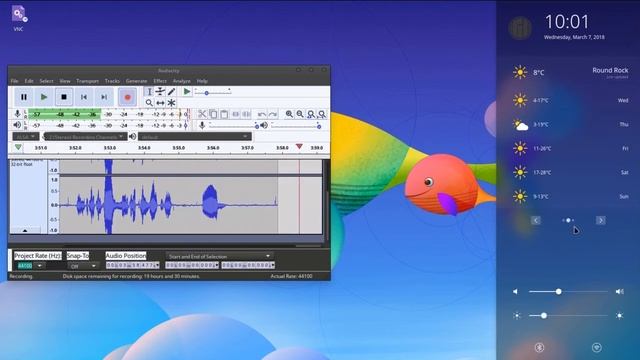The image size is (640, 360).
Task: Click the red recording position marker
Action: [x=299, y=146]
